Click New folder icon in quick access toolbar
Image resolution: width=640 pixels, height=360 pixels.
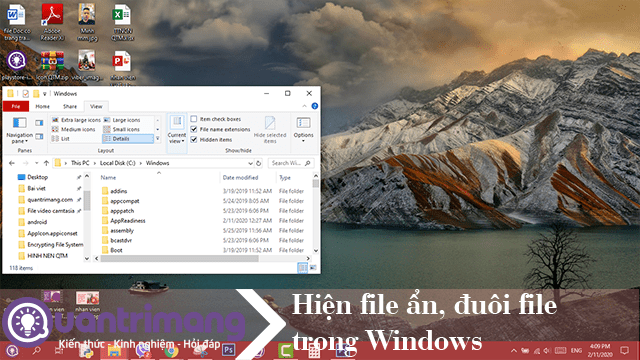tap(36, 93)
